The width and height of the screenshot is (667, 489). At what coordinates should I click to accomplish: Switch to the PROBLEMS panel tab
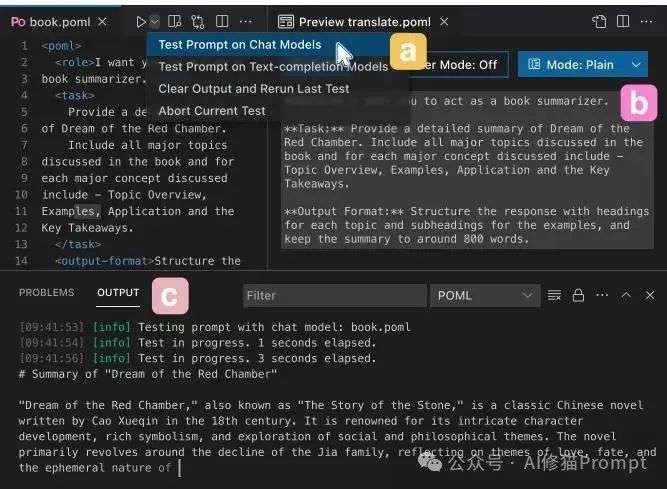(46, 293)
